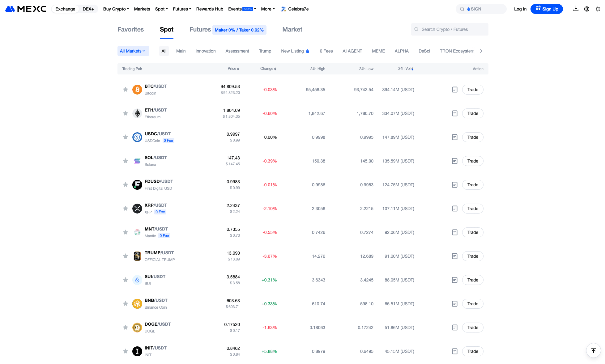This screenshot has height=364, width=605.
Task: Favorite the ETH/USDT pair star
Action: click(x=126, y=113)
